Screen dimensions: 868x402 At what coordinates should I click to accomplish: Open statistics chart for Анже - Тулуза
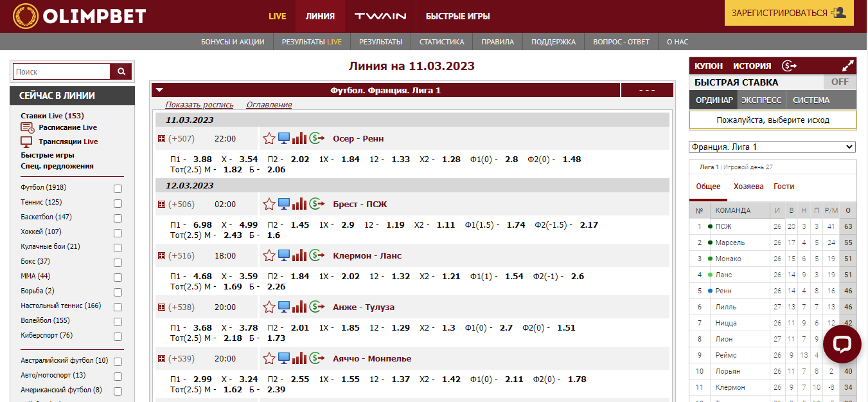coord(299,307)
